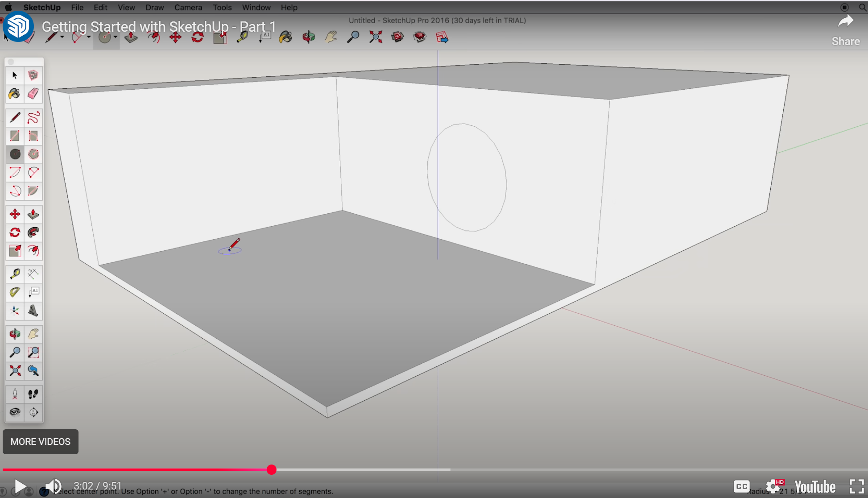Image resolution: width=868 pixels, height=498 pixels.
Task: Select the Position Camera tool
Action: [x=15, y=394]
